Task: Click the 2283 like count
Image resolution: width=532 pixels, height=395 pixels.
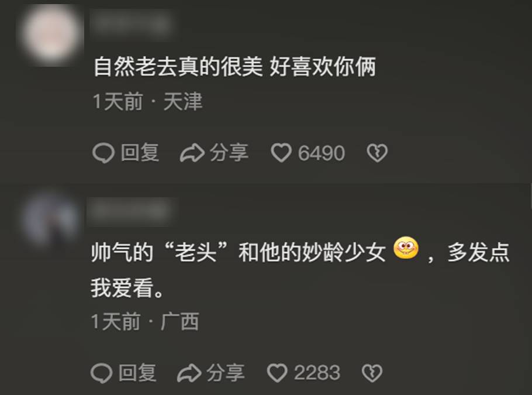Action: tap(317, 373)
